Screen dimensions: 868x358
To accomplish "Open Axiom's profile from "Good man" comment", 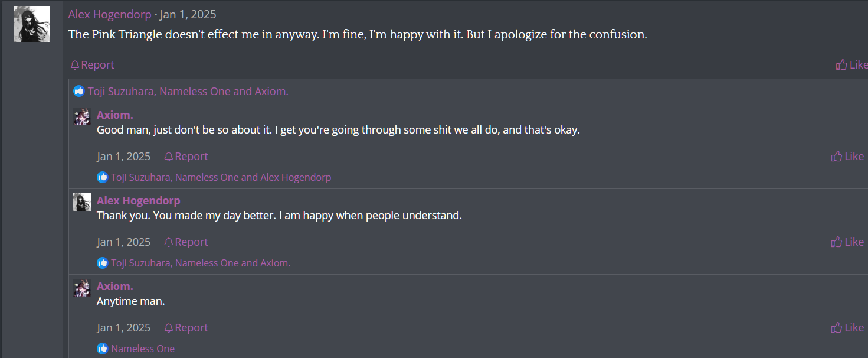I will pos(114,115).
